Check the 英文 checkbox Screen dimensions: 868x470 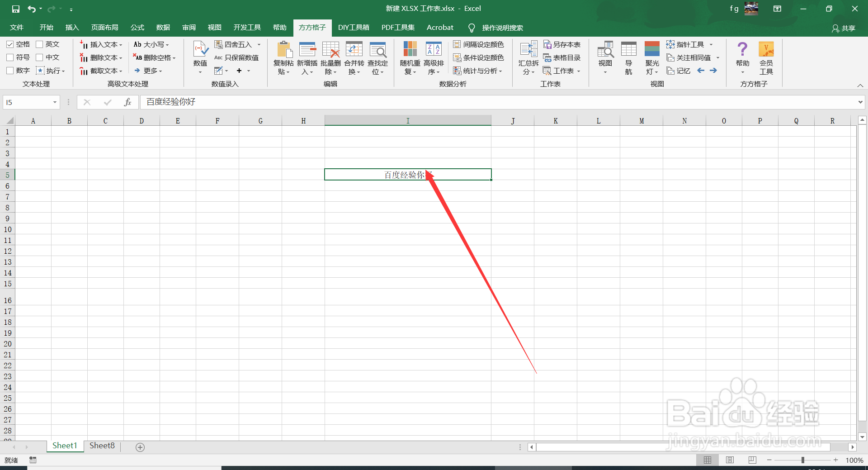pos(39,44)
